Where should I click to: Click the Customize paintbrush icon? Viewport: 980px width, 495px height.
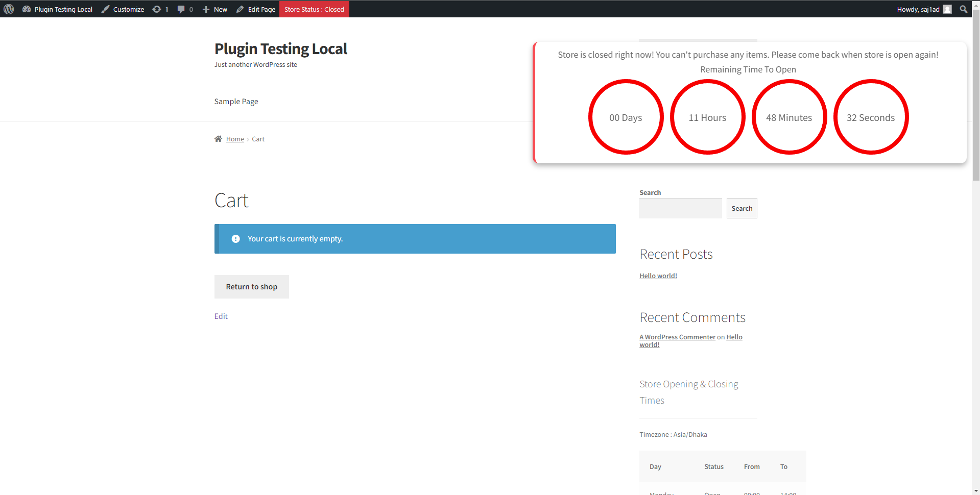(x=105, y=9)
